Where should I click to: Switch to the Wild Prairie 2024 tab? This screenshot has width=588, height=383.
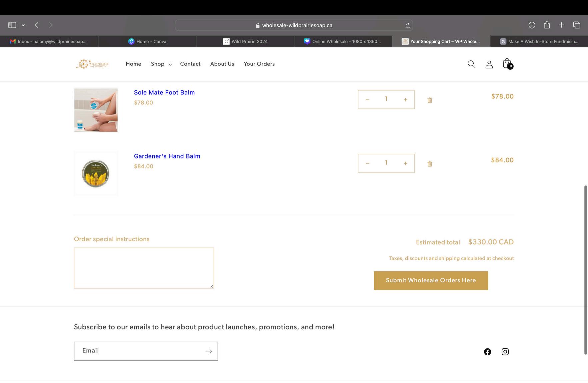245,41
